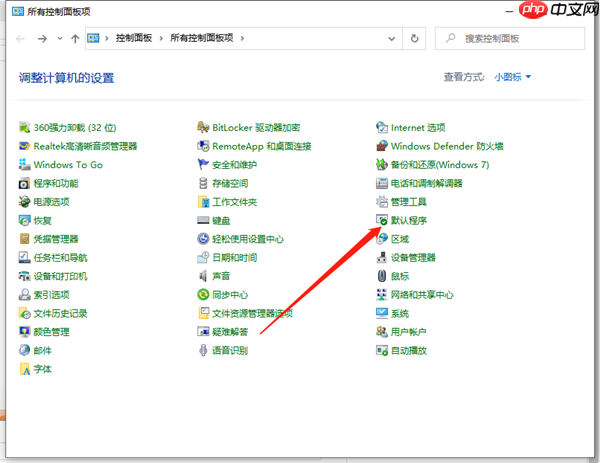Image resolution: width=600 pixels, height=463 pixels.
Task: Open BitLocker 驱动器加密 icon
Action: (203, 127)
